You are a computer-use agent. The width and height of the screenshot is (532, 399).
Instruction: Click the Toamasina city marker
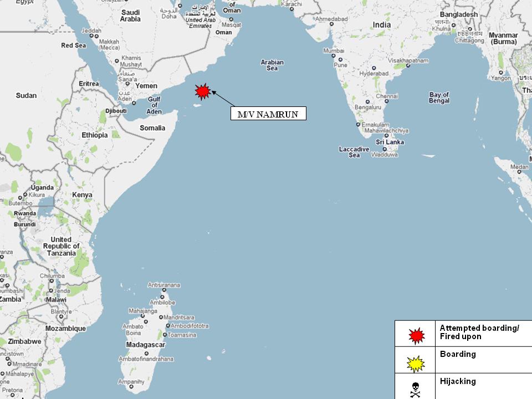[165, 335]
